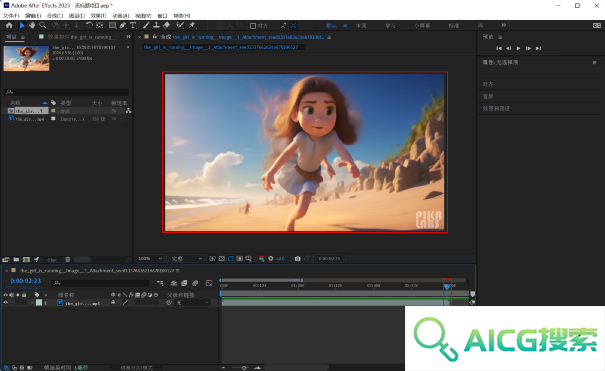Click the graph editor icon in timeline
This screenshot has height=371, width=605.
[209, 283]
